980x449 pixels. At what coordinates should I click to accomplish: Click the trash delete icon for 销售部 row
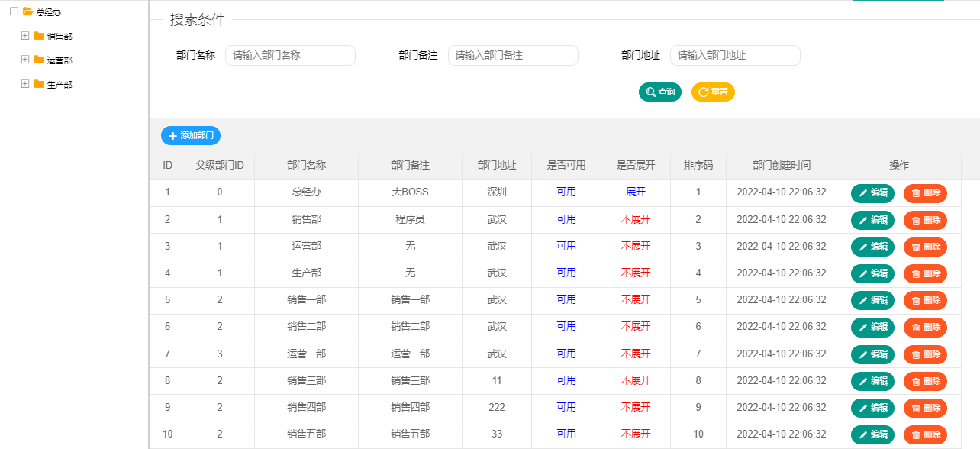[x=915, y=219]
